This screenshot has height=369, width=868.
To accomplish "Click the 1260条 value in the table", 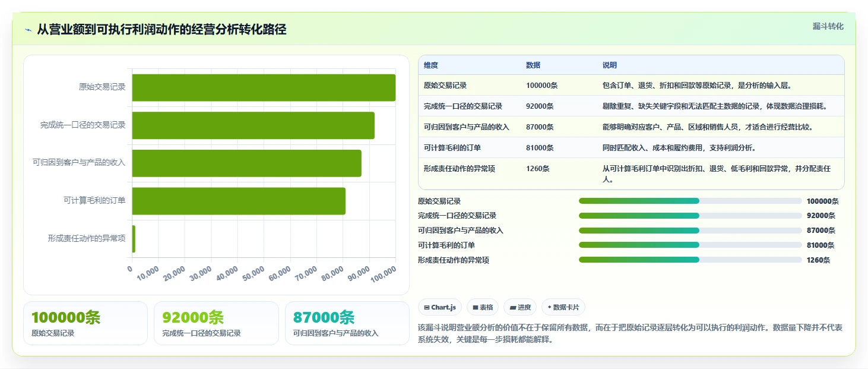I will pyautogui.click(x=538, y=169).
